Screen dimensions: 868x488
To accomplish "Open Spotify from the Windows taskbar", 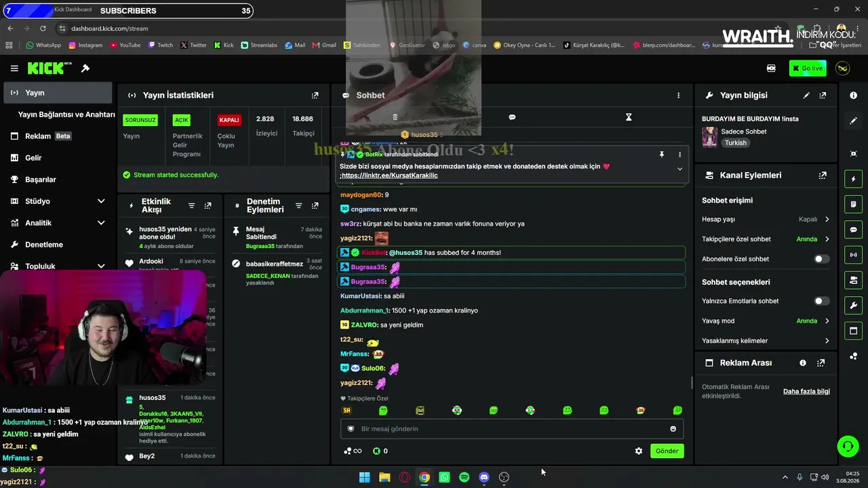I will [464, 477].
